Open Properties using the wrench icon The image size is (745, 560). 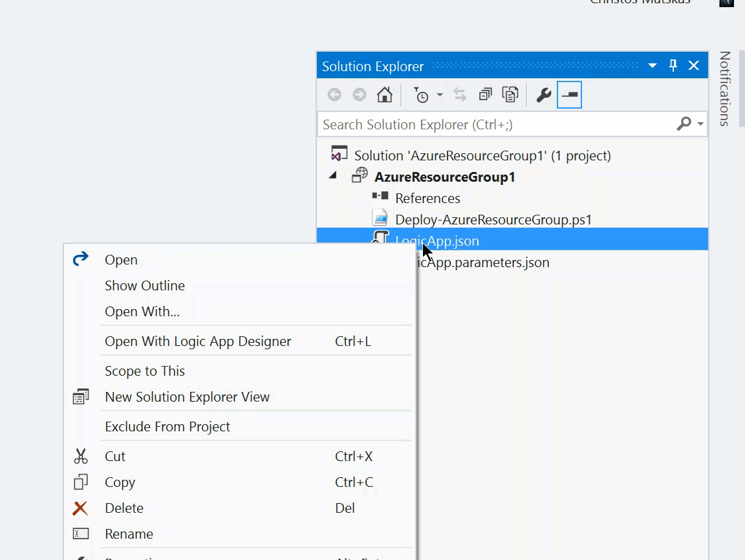[543, 95]
